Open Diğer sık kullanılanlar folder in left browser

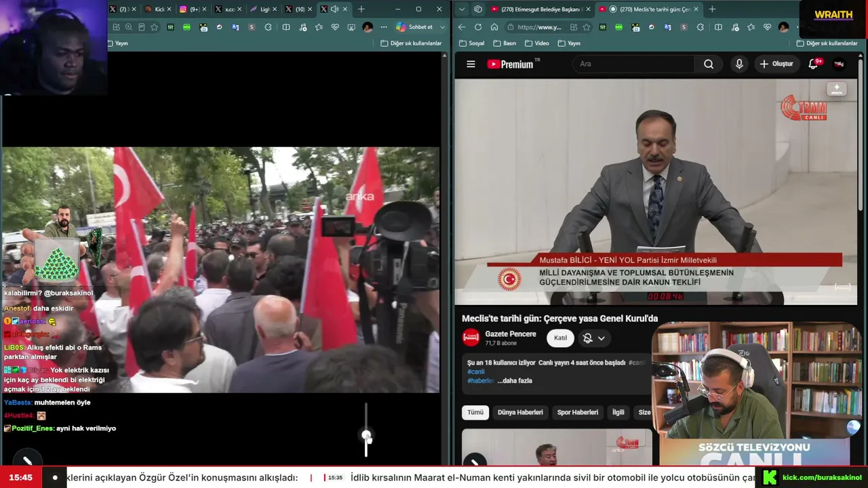click(411, 43)
